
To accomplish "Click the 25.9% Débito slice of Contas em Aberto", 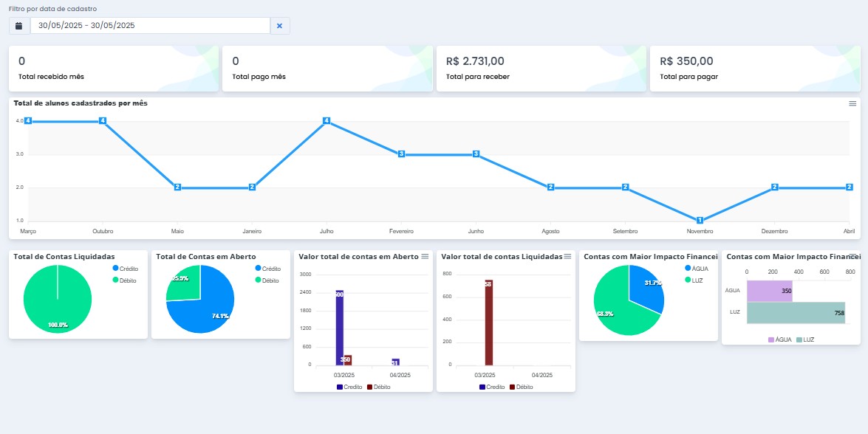I will (185, 285).
